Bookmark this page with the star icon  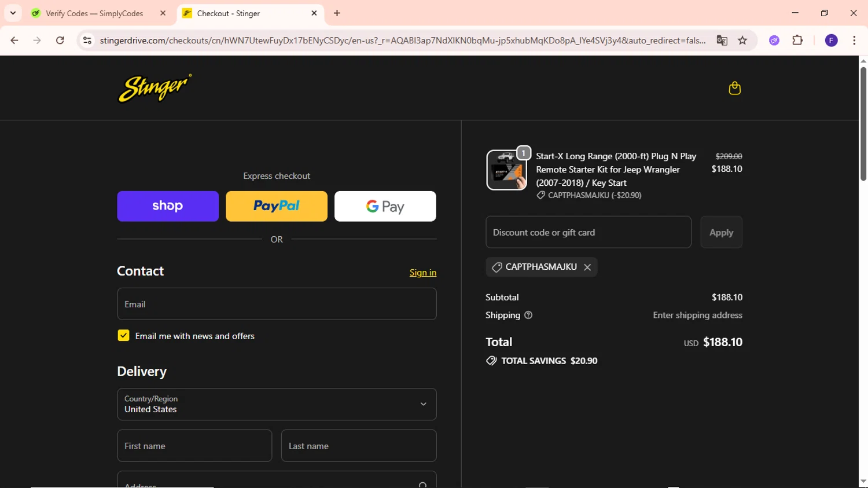742,41
